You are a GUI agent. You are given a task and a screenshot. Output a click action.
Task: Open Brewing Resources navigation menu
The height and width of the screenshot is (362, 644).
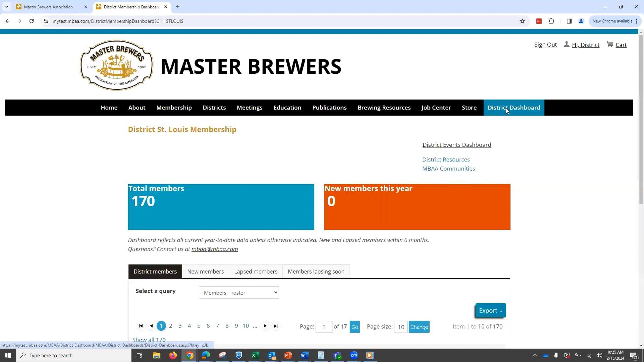coord(384,108)
